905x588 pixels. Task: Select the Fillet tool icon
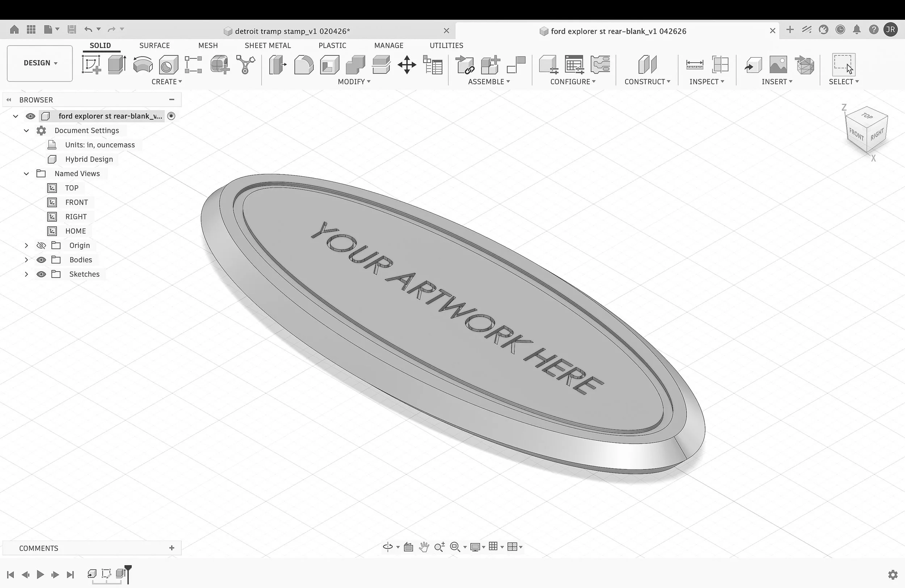pos(304,64)
